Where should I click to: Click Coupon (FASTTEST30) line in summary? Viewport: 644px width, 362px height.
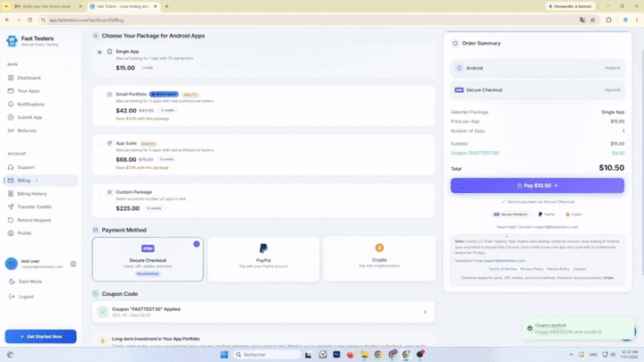click(538, 153)
